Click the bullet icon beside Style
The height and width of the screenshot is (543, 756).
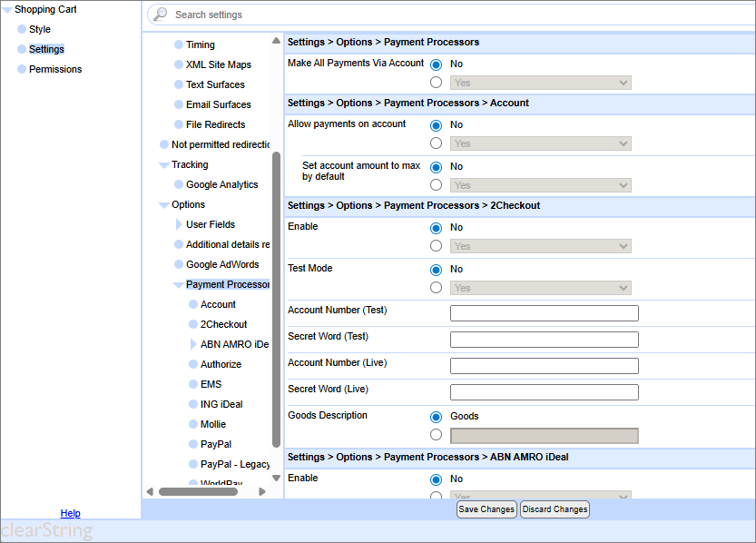22,29
